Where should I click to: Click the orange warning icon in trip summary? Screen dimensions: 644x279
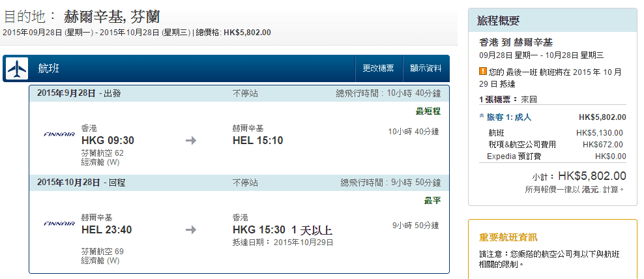(x=483, y=71)
